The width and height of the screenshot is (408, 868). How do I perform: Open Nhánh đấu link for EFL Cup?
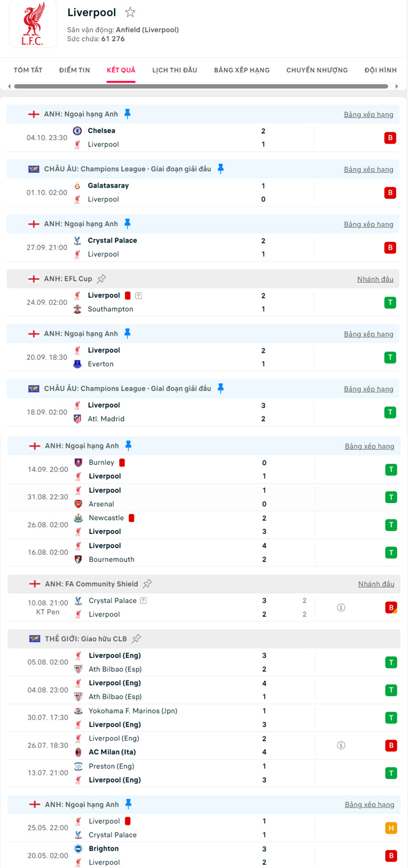pos(375,279)
